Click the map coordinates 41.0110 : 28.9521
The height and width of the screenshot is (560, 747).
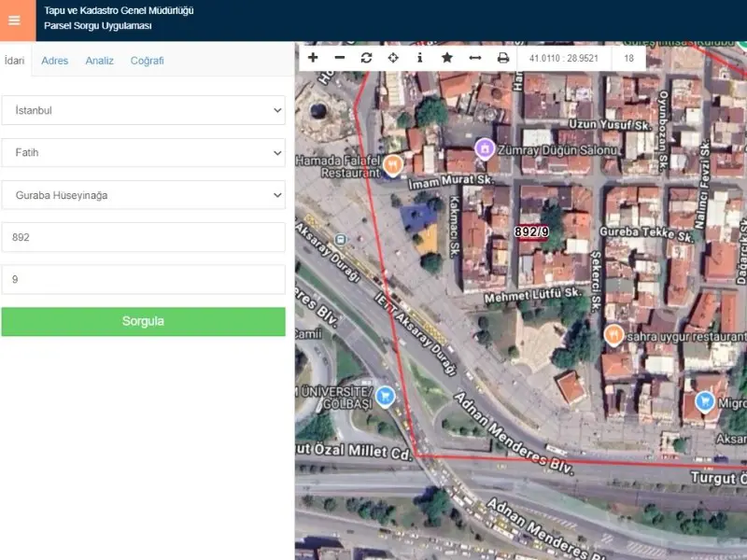coord(564,58)
